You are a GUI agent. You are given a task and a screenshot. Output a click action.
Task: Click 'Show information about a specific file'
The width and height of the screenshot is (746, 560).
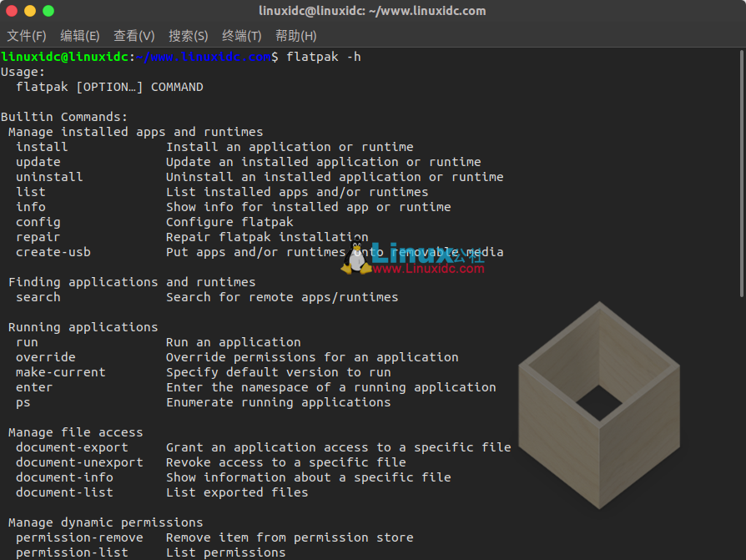[x=308, y=477]
